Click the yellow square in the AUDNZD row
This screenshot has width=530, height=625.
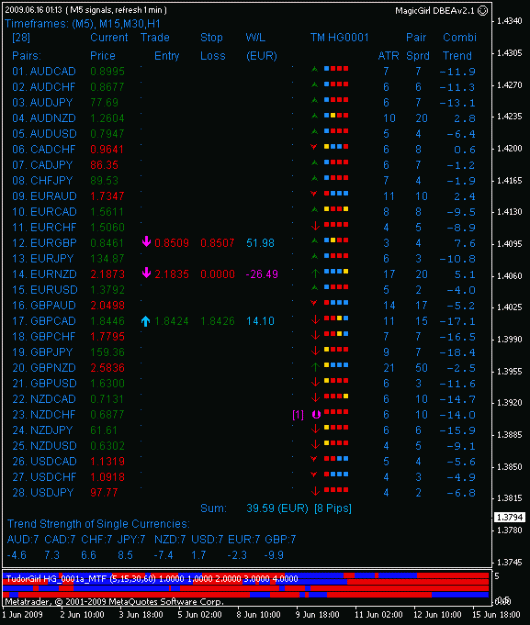333,116
